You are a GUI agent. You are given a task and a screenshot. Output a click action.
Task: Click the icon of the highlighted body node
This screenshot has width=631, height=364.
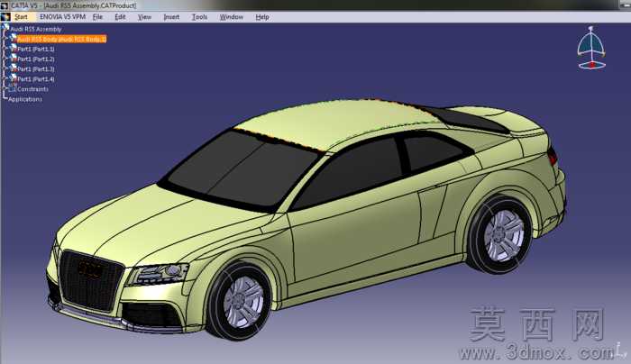[14, 38]
